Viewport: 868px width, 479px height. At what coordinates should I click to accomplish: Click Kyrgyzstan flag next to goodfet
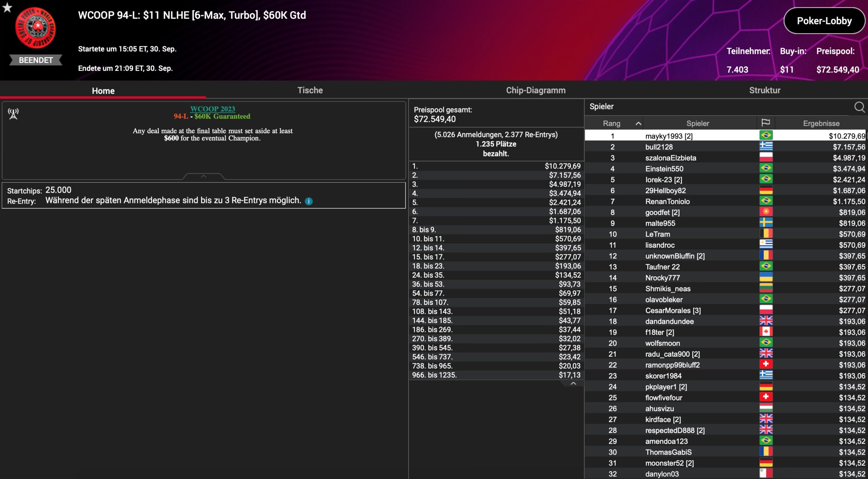[x=766, y=212]
